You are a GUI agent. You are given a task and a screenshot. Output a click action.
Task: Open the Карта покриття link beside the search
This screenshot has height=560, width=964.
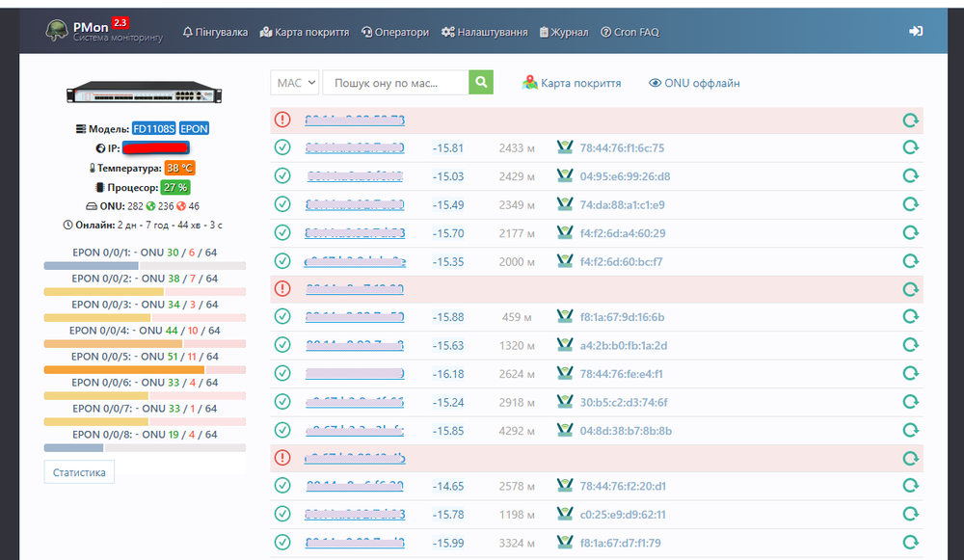click(x=572, y=84)
